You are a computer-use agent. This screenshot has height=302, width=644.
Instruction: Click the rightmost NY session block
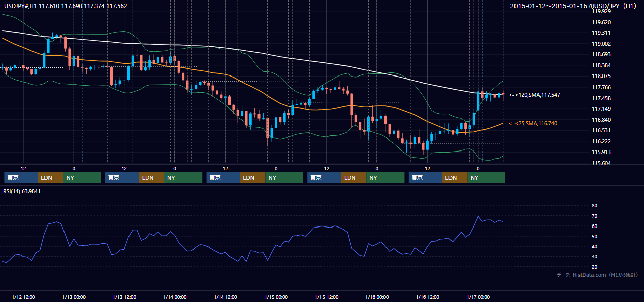click(486, 178)
